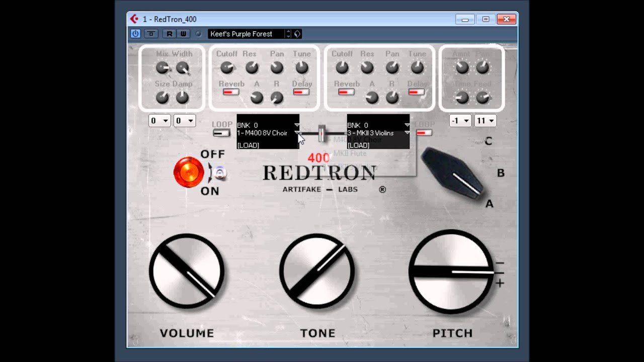Open the -1 dropdown below delay section

point(460,121)
